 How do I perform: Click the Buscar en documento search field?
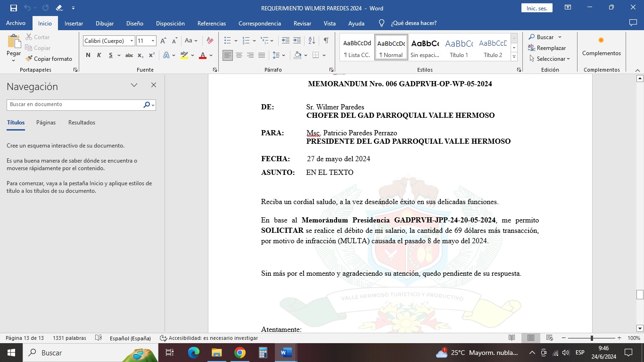75,105
